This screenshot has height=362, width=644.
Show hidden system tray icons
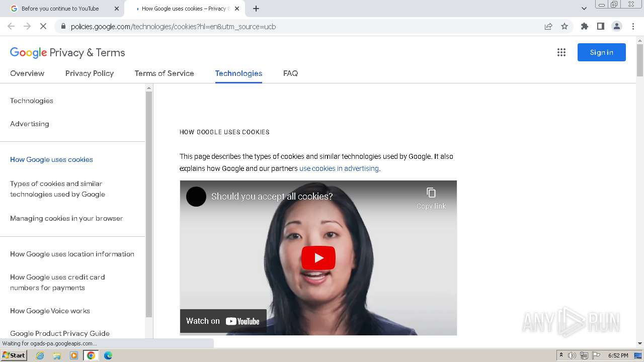click(561, 355)
